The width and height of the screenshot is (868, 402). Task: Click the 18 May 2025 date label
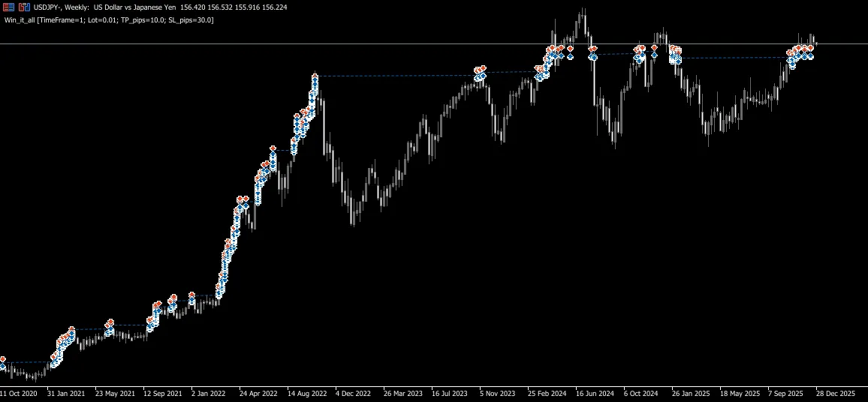[739, 394]
